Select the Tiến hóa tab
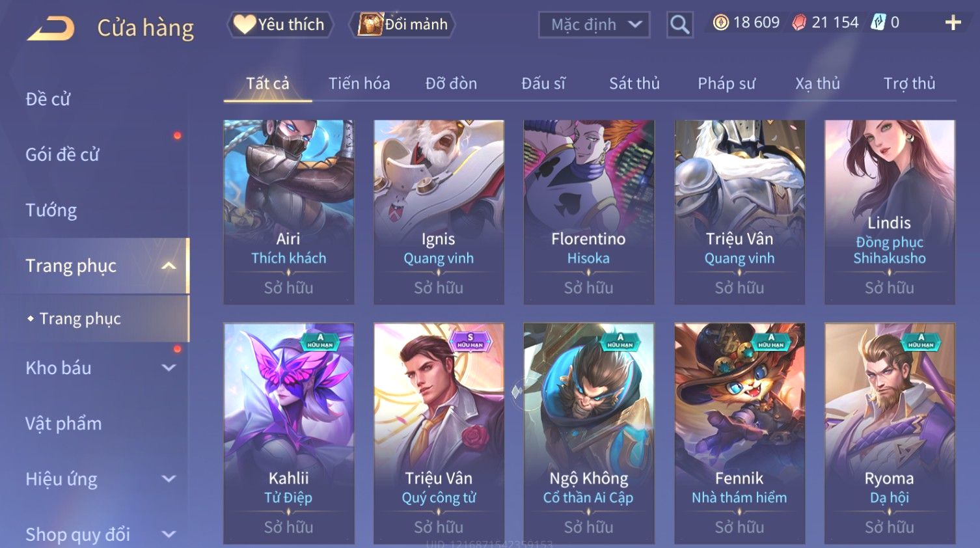 359,83
